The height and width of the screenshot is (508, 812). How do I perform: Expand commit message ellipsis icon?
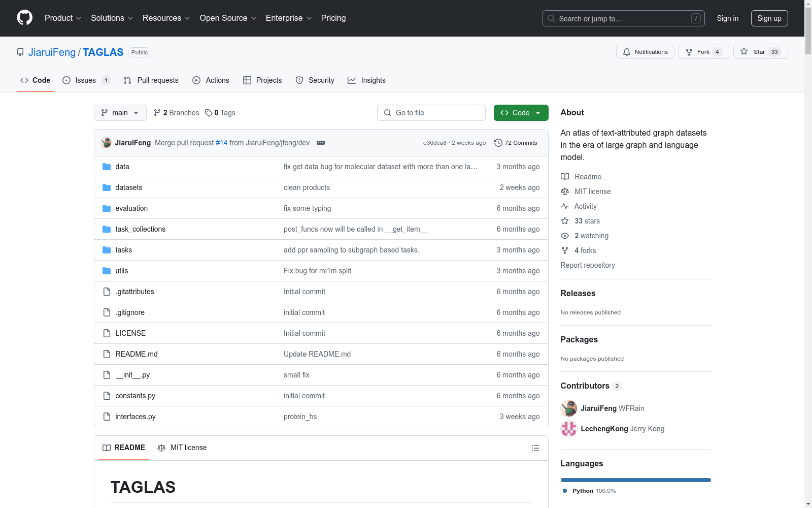coord(321,143)
